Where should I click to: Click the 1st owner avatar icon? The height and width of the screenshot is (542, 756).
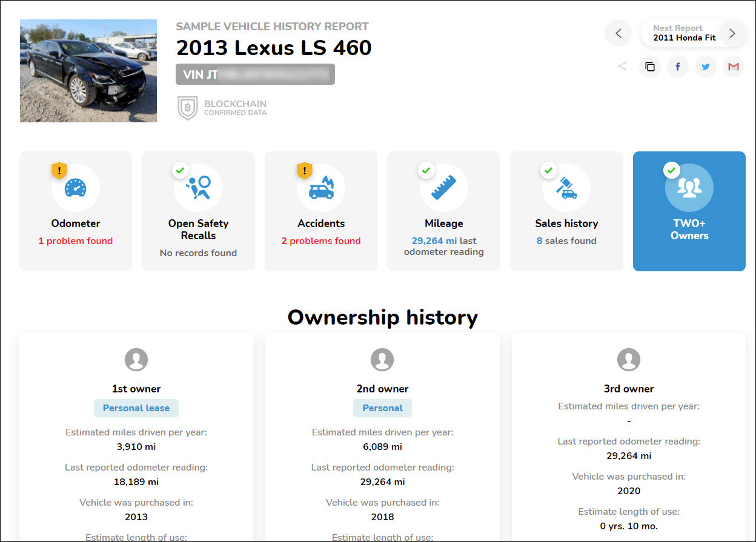point(136,360)
